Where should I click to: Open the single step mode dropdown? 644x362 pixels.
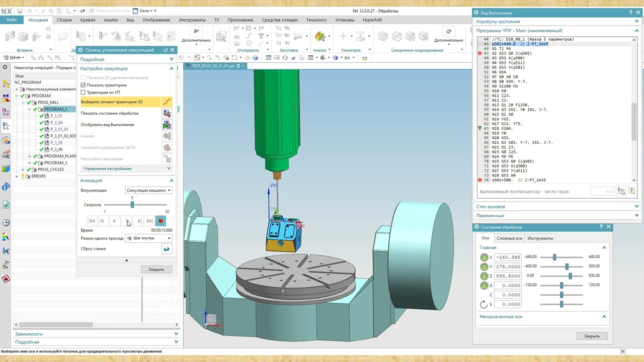(x=148, y=238)
